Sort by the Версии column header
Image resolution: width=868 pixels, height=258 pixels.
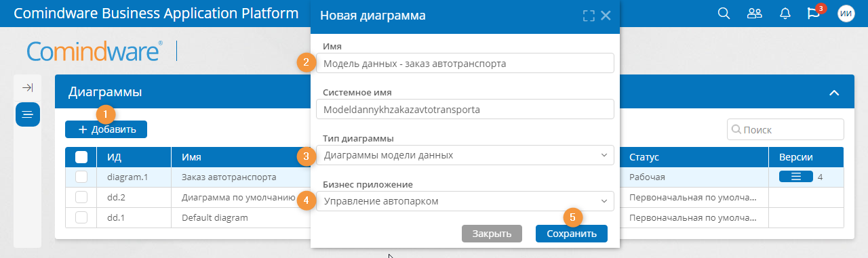point(806,157)
